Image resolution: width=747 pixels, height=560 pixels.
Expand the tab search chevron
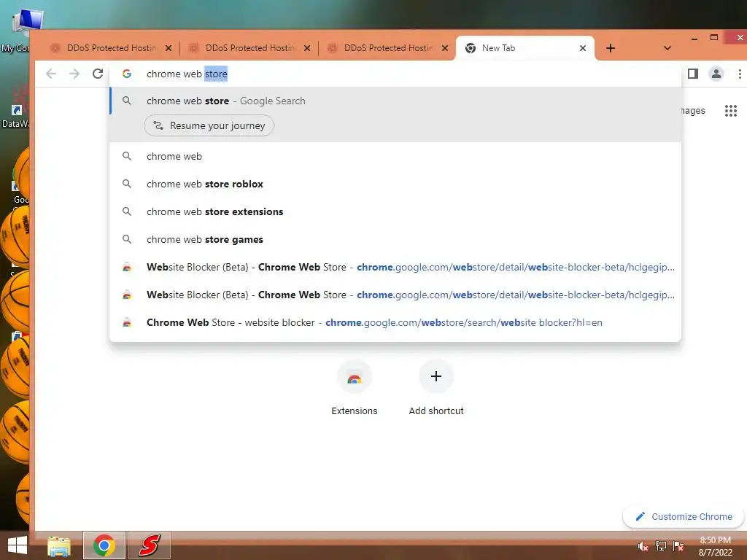coord(667,48)
